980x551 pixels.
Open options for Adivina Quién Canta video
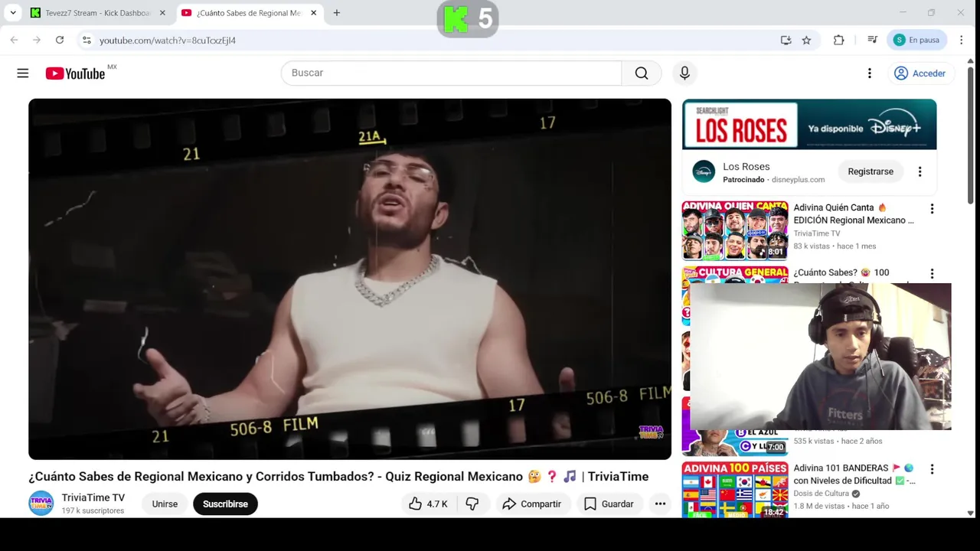932,209
